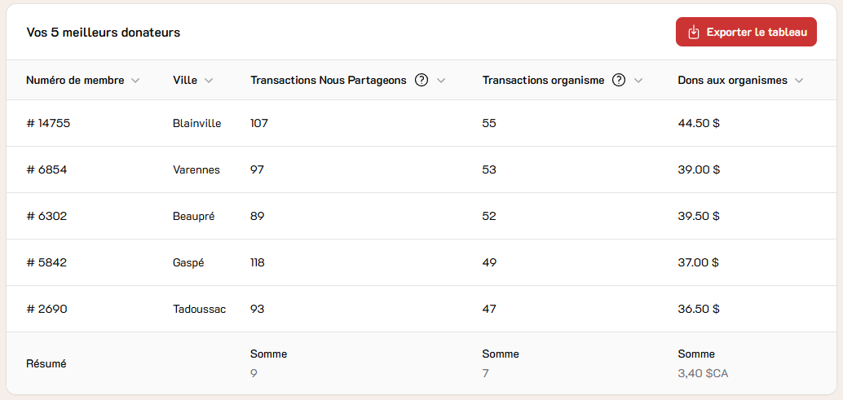Click member number # 5842
Screen dimensions: 843x400
[47, 263]
